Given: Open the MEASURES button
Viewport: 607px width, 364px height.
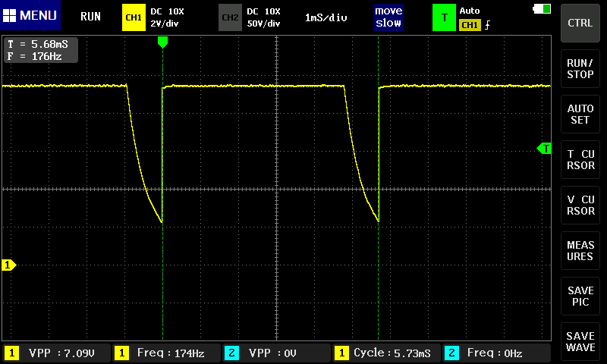Looking at the screenshot, I should (580, 251).
